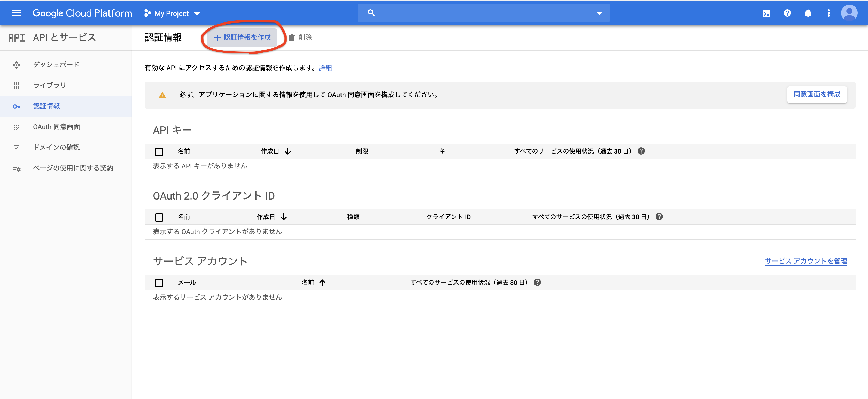
Task: Click the warning triangle icon
Action: click(x=162, y=95)
